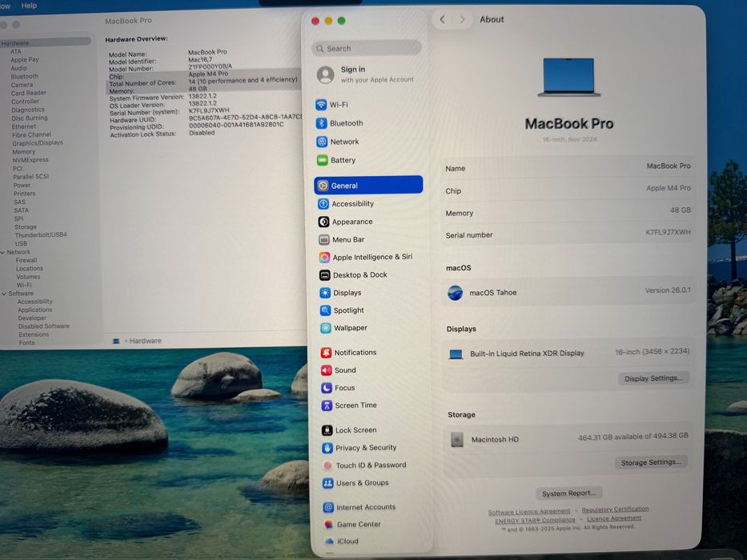Select Disabled Software in System Information
The height and width of the screenshot is (560, 747).
click(x=44, y=326)
